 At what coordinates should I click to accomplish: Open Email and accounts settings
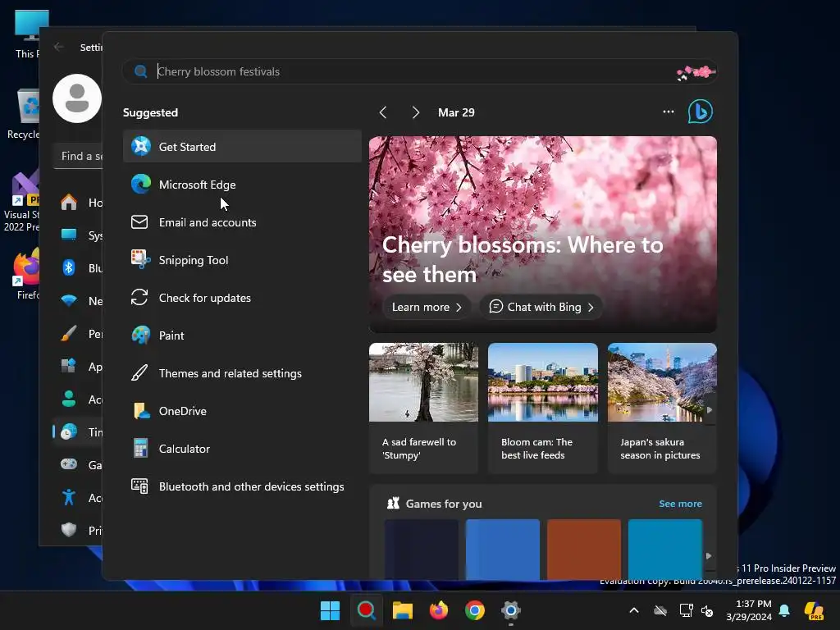[x=242, y=222]
